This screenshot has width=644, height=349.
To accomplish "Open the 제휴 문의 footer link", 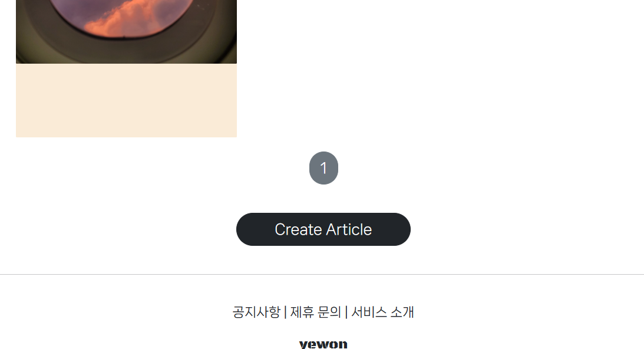I will coord(315,312).
